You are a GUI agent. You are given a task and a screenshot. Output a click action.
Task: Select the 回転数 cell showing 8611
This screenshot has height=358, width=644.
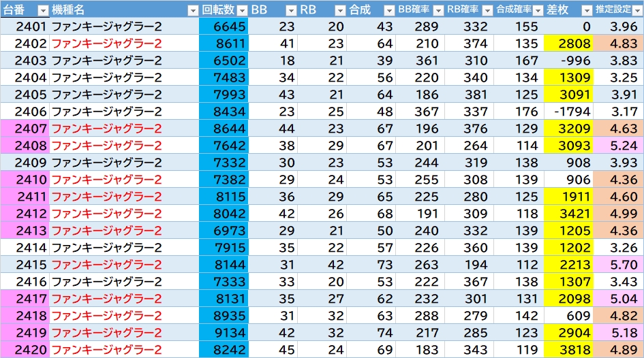[224, 44]
